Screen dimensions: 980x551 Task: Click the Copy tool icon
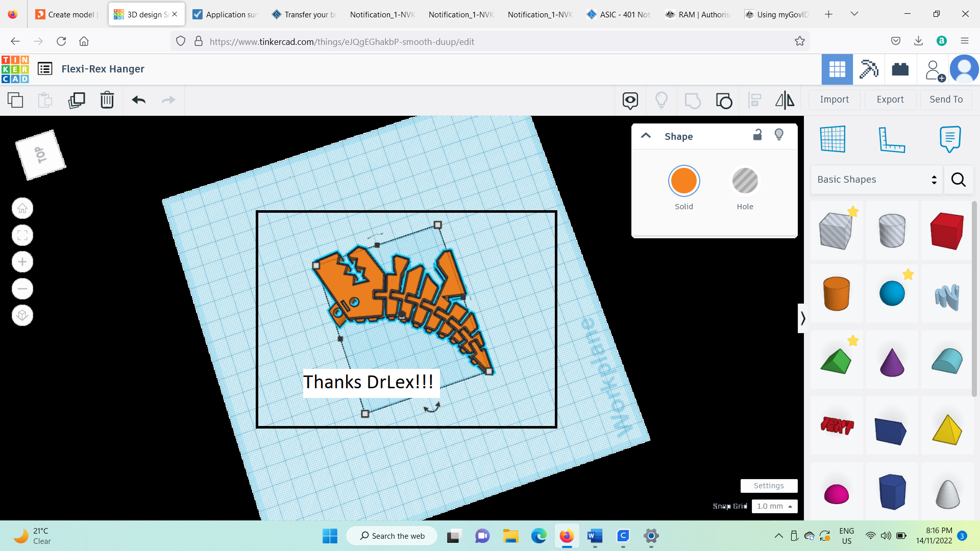pyautogui.click(x=15, y=100)
